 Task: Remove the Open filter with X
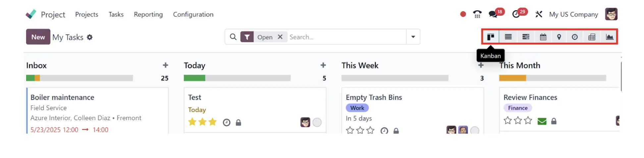click(280, 37)
